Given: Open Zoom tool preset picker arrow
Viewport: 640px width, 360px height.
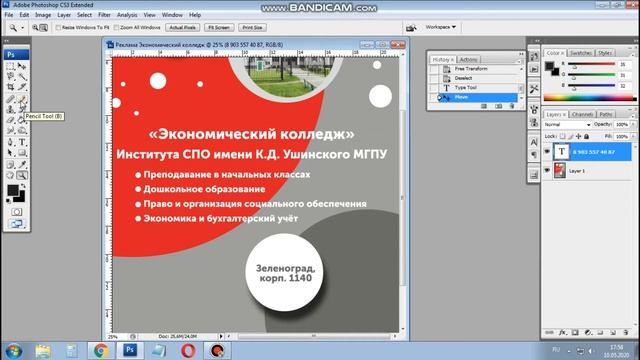Looking at the screenshot, I should [22, 28].
